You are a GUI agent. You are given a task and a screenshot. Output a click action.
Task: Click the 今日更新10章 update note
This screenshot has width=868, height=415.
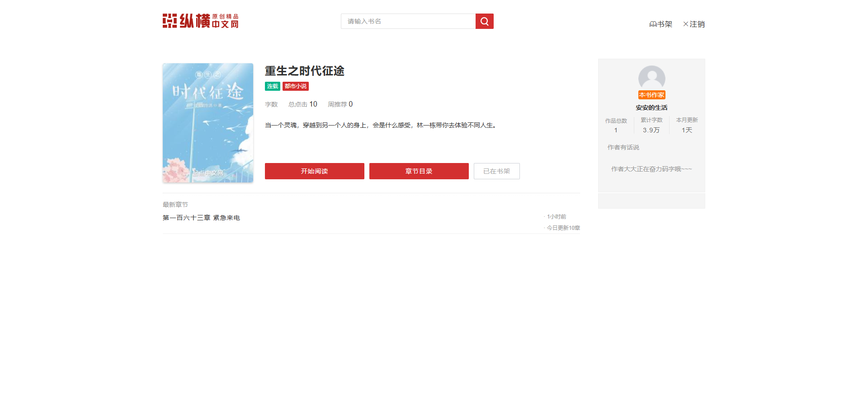563,228
